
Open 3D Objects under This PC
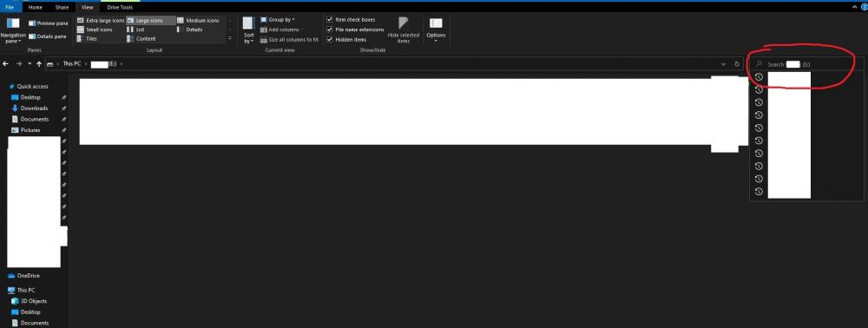coord(30,301)
